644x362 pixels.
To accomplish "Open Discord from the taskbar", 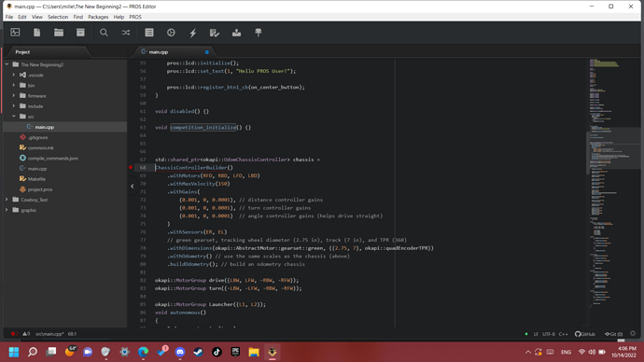I will [x=180, y=352].
